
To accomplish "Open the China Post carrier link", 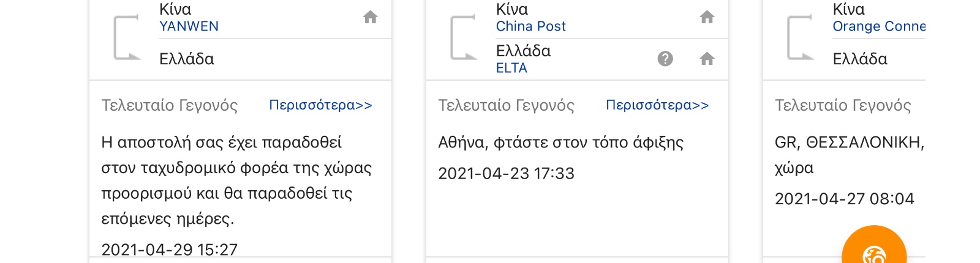I will point(530,26).
